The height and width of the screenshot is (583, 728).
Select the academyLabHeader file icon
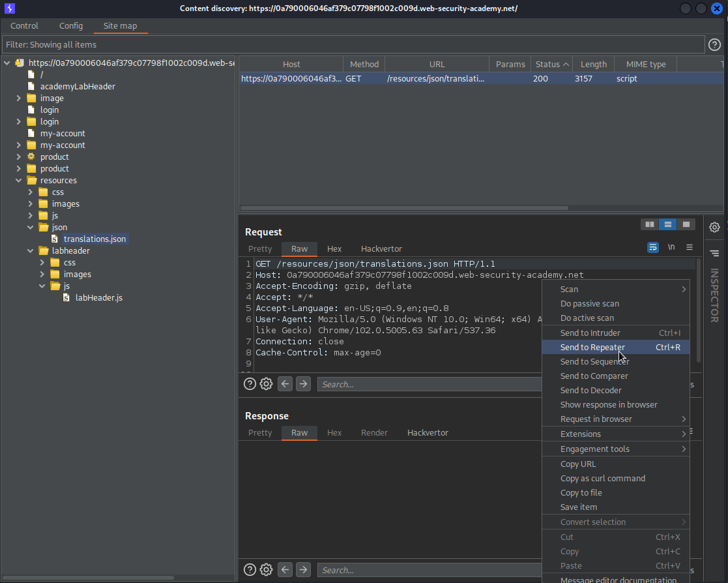31,86
